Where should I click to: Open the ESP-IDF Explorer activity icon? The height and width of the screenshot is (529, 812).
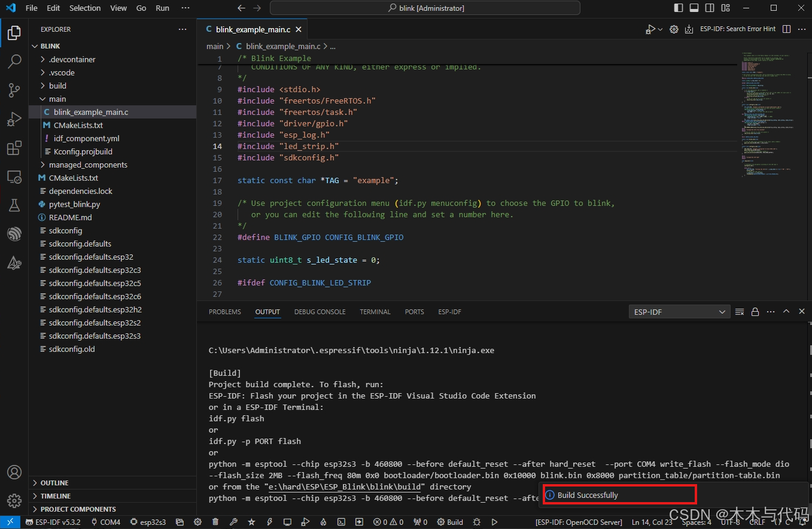tap(14, 234)
